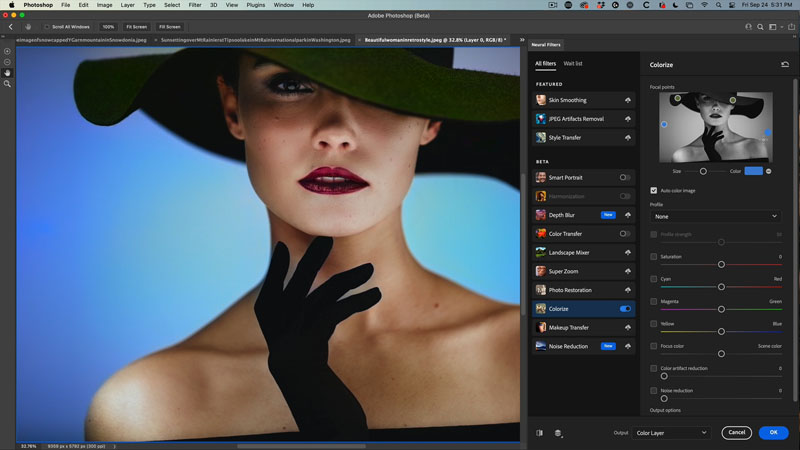Open the Output dropdown showing Color Layer
The image size is (800, 450).
[673, 433]
